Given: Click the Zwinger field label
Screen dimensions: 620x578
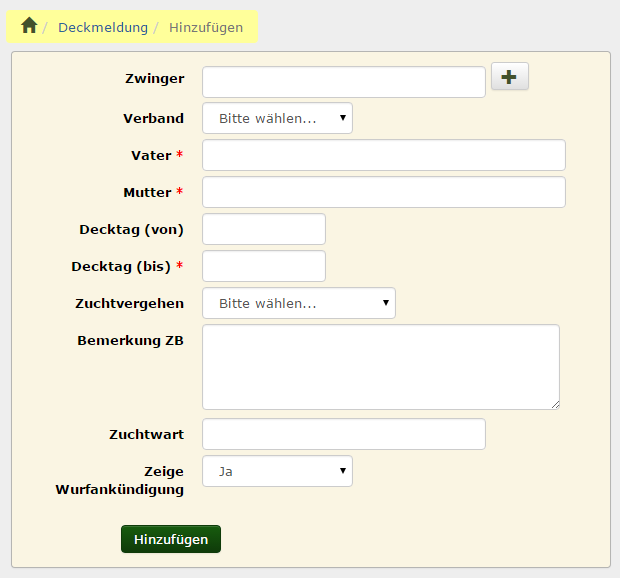Looking at the screenshot, I should pos(154,78).
